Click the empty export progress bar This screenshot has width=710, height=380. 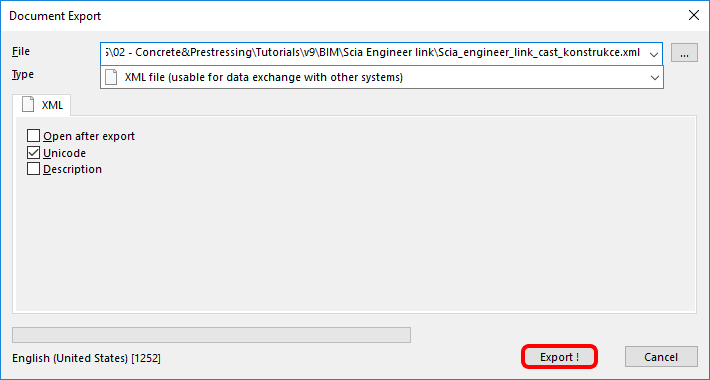coord(211,335)
